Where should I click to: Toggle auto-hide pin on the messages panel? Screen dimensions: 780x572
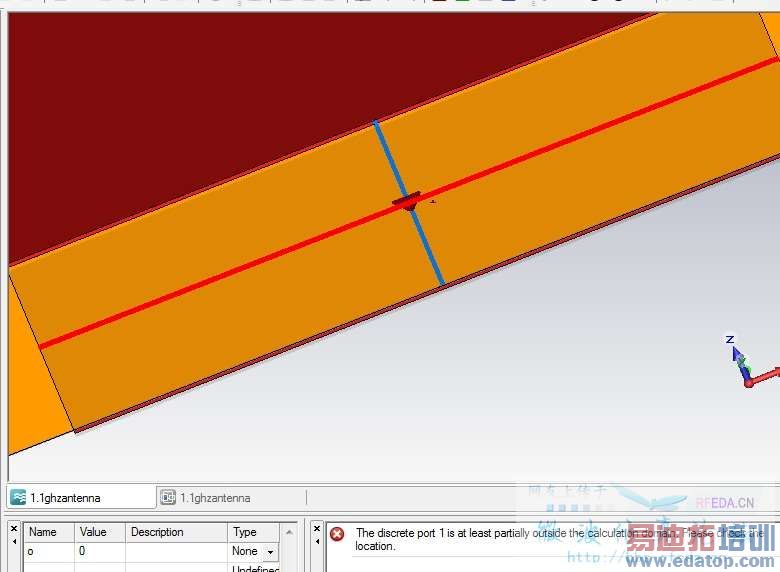pyautogui.click(x=317, y=542)
